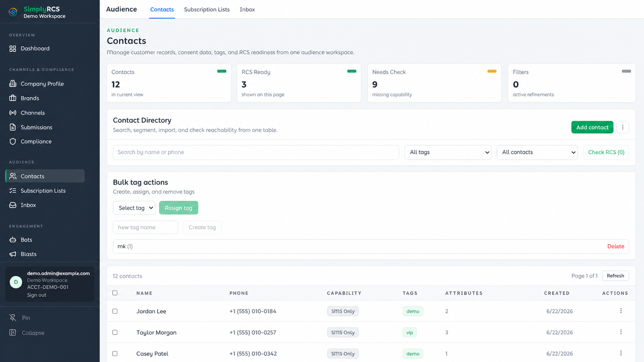Click the Needs Check stat card
644x362 pixels.
pyautogui.click(x=434, y=83)
